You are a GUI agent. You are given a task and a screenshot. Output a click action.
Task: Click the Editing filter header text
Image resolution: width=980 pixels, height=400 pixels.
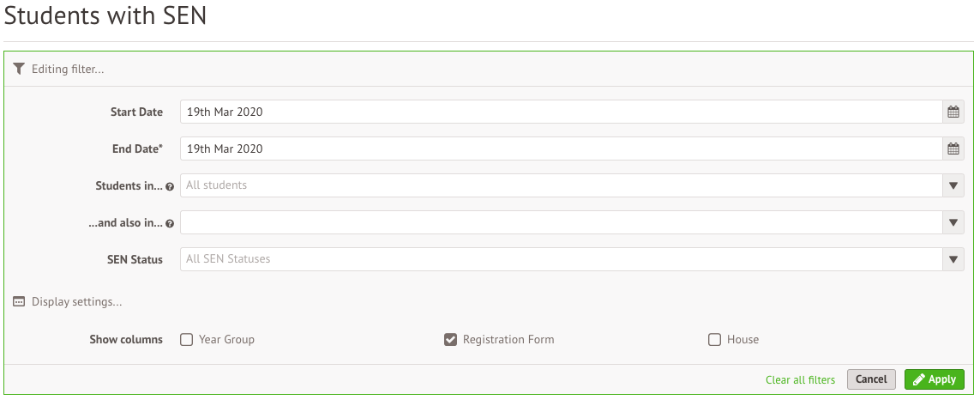[68, 69]
